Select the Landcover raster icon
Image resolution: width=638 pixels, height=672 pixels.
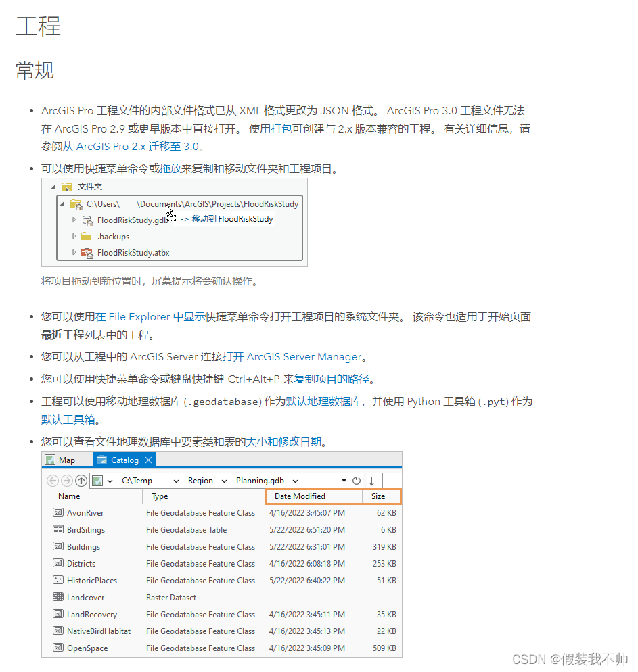tap(58, 596)
